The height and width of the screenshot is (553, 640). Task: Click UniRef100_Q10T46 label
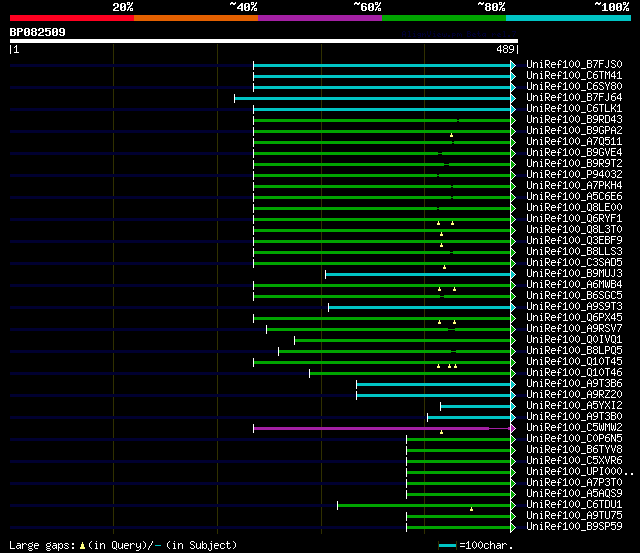pos(574,373)
